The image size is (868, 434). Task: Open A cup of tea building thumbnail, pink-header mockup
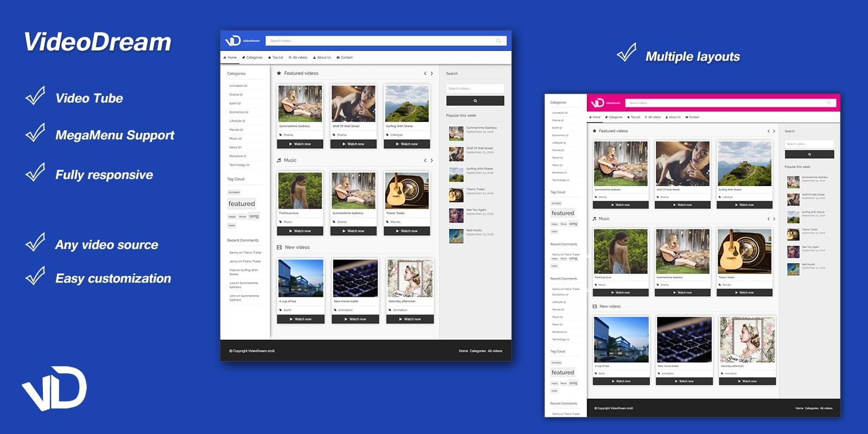(621, 340)
